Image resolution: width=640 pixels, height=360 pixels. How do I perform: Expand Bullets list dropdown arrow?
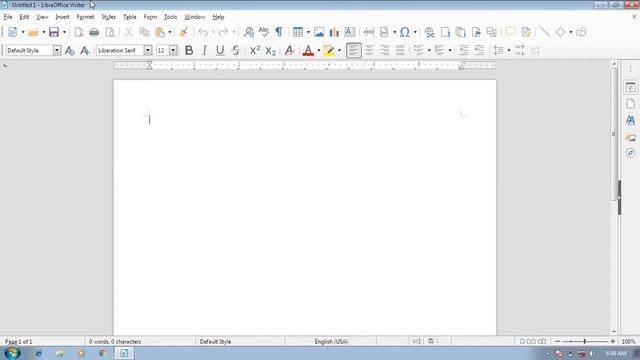(x=429, y=50)
